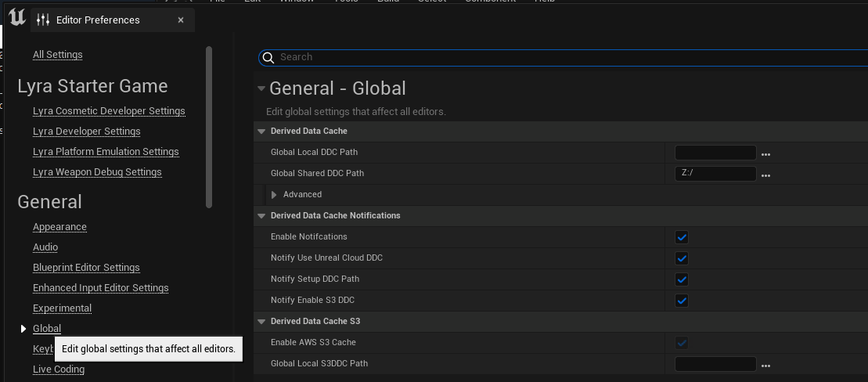Image resolution: width=868 pixels, height=382 pixels.
Task: Toggle Enable Notifcations checkbox
Action: (x=682, y=237)
